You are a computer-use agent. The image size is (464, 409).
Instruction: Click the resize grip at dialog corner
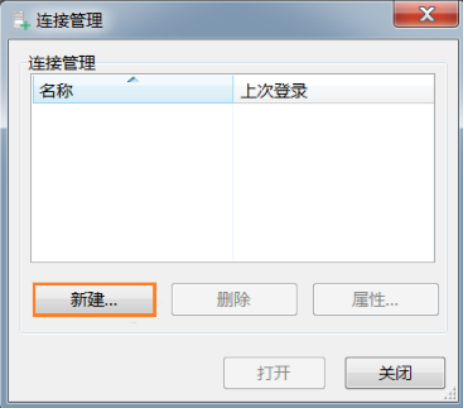coord(450,394)
